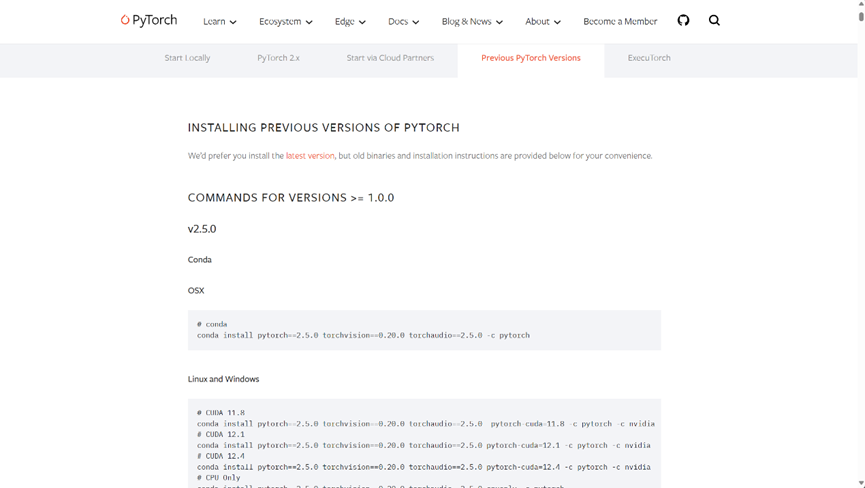The height and width of the screenshot is (488, 865).
Task: Open the GitHub icon link
Action: pos(683,20)
